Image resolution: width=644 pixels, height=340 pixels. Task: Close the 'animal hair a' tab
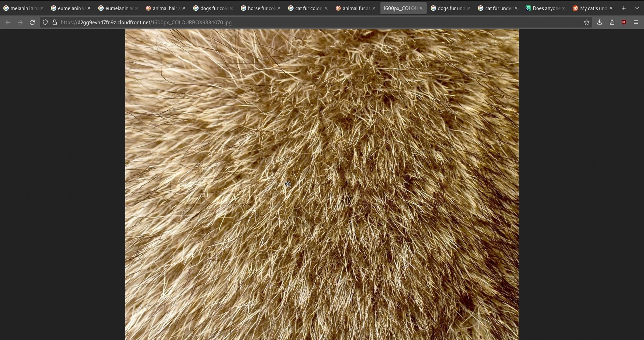click(x=184, y=8)
